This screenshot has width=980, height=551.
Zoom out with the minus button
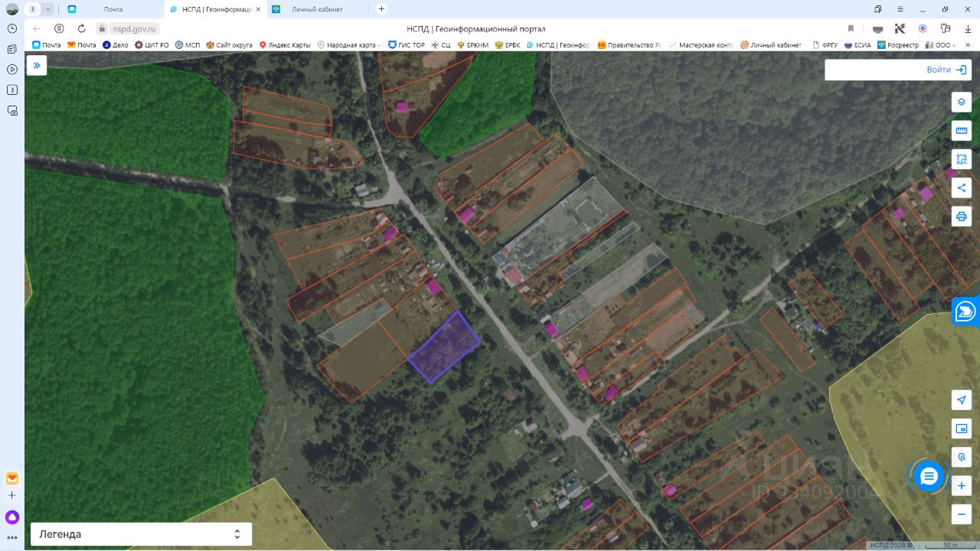click(x=962, y=514)
